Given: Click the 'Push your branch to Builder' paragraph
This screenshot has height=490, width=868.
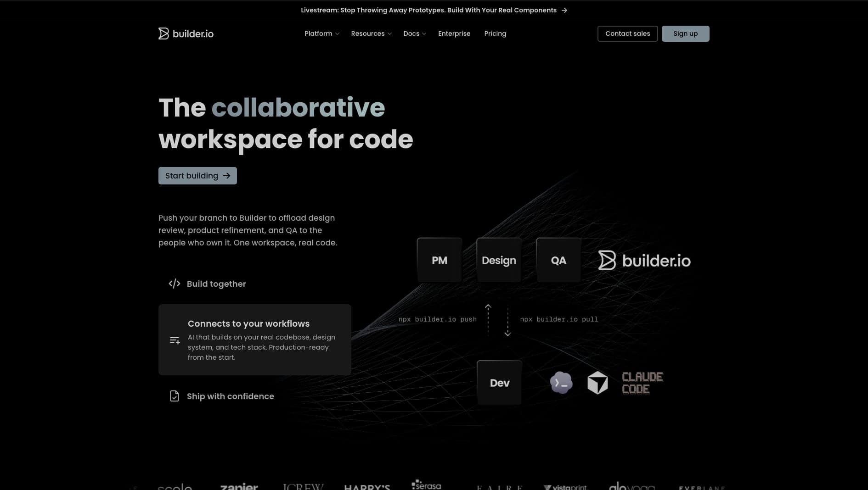Looking at the screenshot, I should (248, 230).
